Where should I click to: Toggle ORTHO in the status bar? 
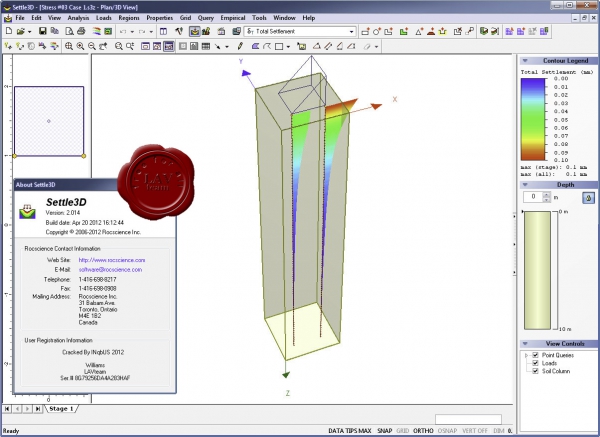tap(423, 431)
